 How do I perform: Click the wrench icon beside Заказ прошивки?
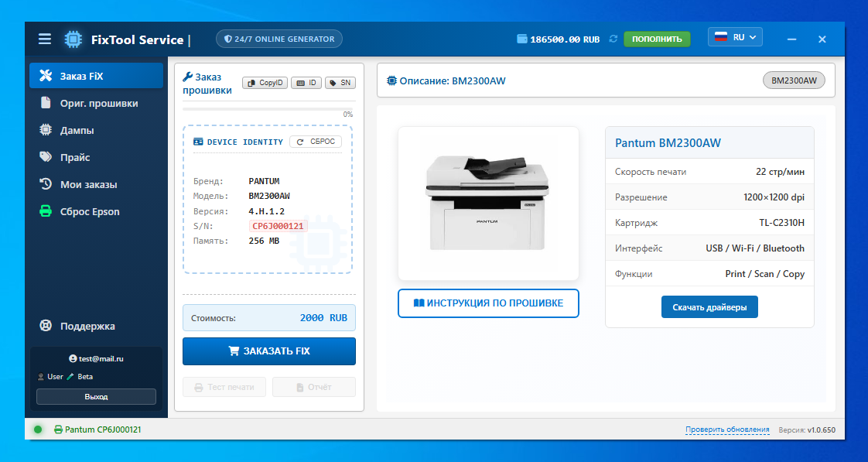point(188,77)
